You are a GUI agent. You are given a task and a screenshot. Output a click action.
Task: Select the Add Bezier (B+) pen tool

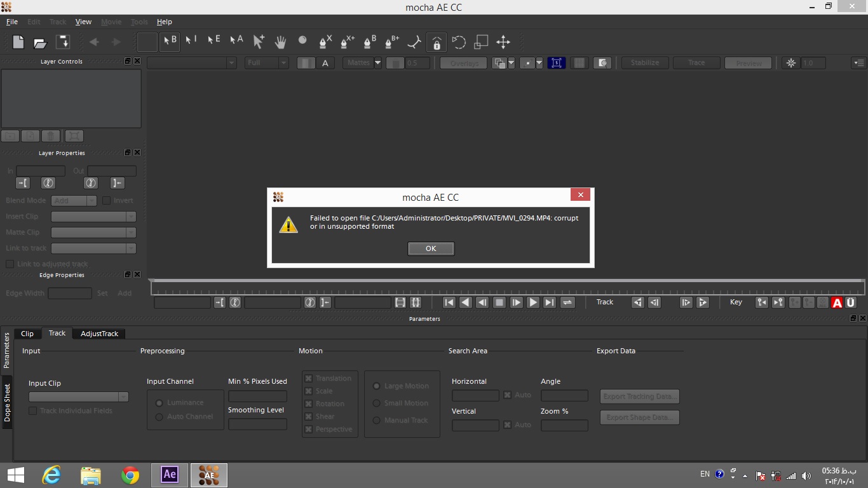coord(391,41)
